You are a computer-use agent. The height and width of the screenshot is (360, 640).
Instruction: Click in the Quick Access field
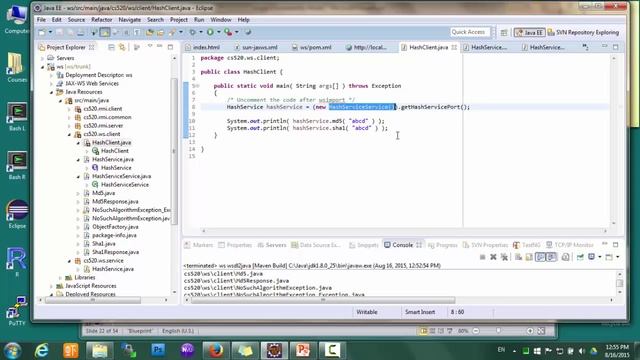[470, 32]
